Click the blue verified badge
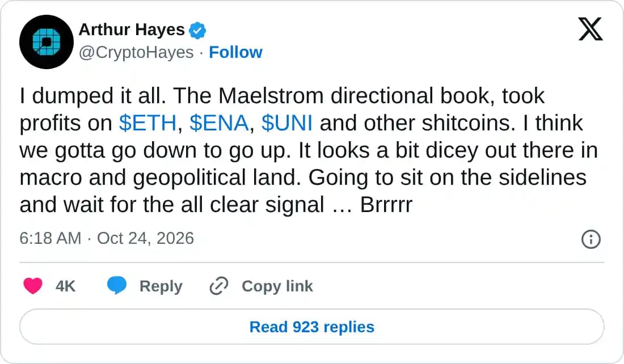This screenshot has height=364, width=624. (x=197, y=30)
